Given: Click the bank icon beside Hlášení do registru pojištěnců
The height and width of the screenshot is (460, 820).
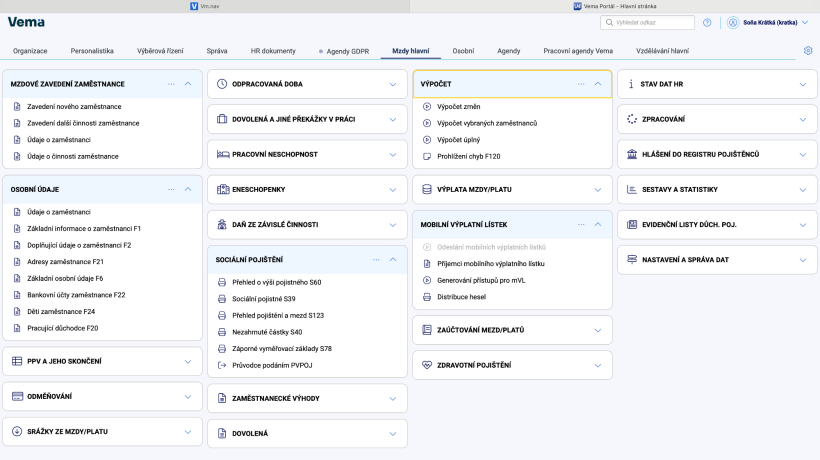Looking at the screenshot, I should [x=632, y=154].
